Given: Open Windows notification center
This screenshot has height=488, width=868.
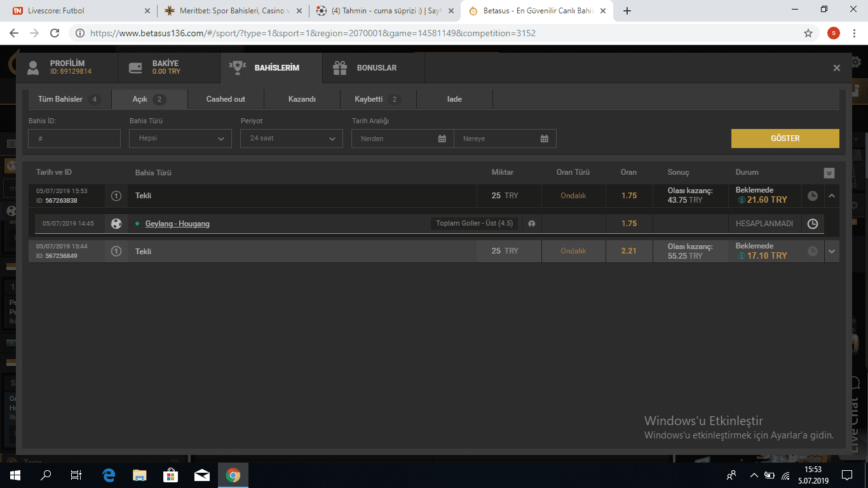Looking at the screenshot, I should pos(847,475).
